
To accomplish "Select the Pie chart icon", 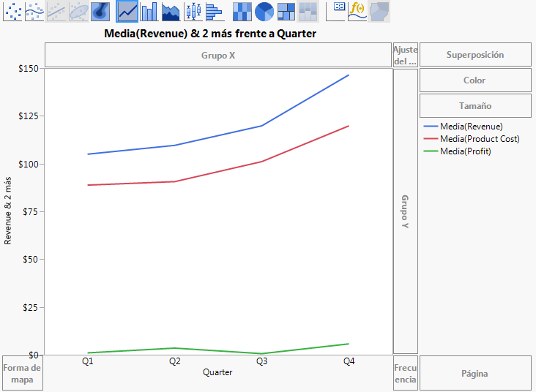I will (x=264, y=11).
